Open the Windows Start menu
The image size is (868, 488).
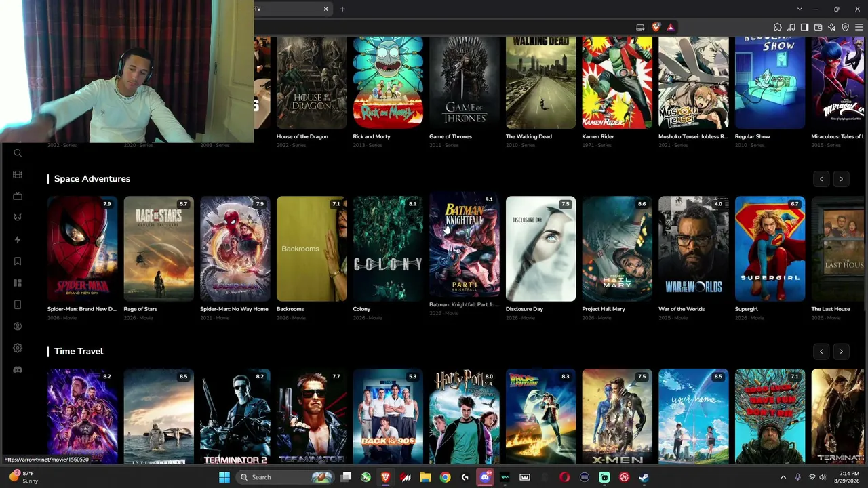pos(224,477)
